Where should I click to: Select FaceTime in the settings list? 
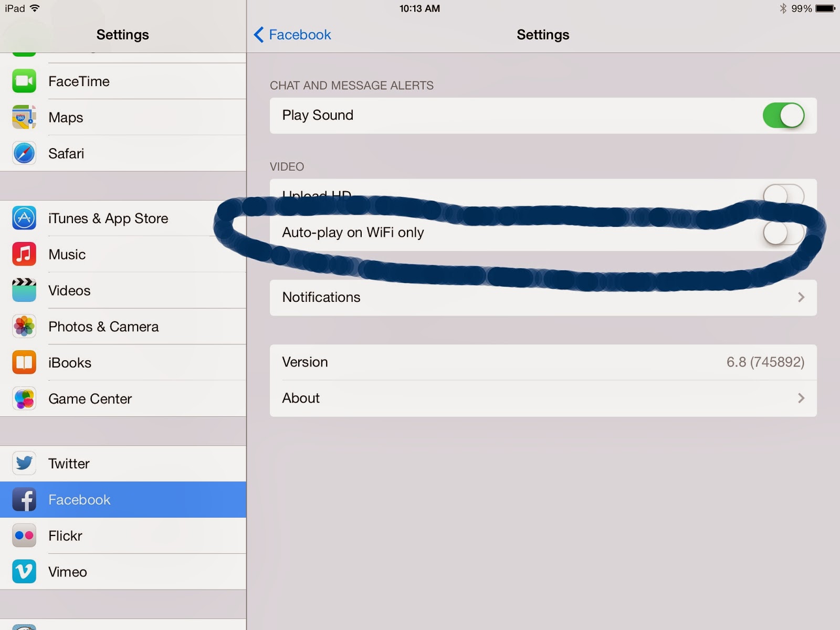click(x=123, y=81)
